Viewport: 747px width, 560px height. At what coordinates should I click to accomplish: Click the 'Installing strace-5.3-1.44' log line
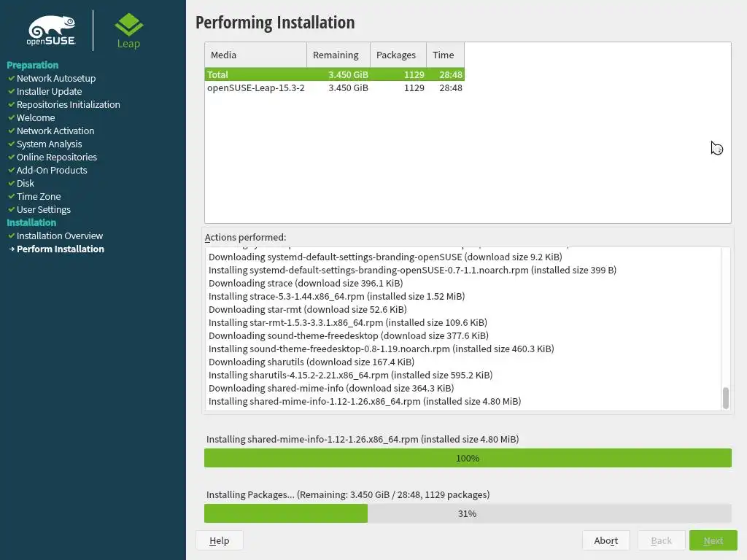click(337, 296)
